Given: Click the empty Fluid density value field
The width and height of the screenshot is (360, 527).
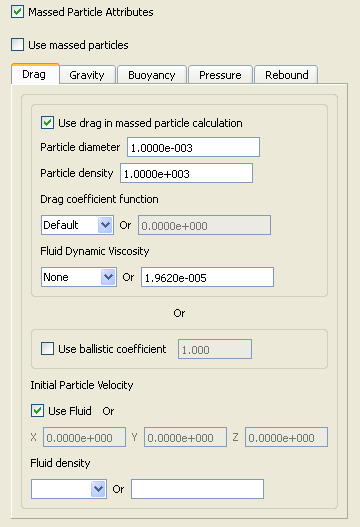Looking at the screenshot, I should (x=197, y=489).
